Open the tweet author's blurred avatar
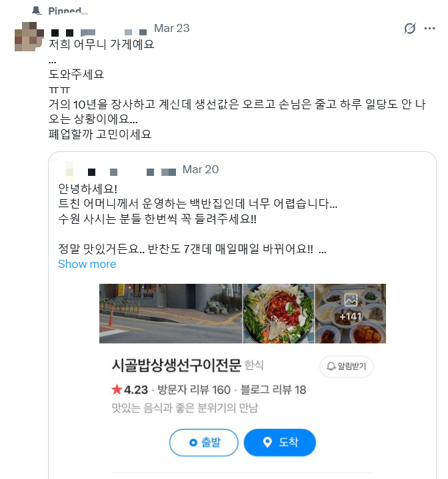Screen dimensions: 448x479 [x=29, y=37]
